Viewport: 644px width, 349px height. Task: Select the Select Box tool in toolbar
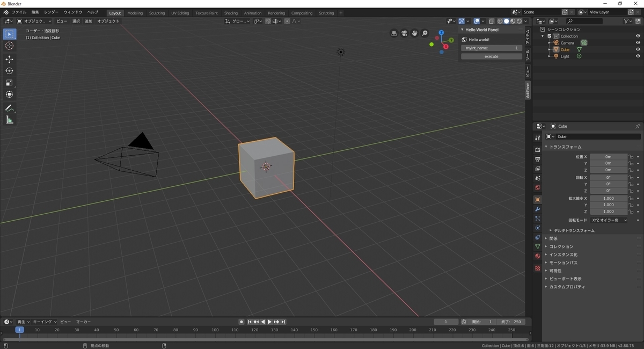click(x=9, y=34)
